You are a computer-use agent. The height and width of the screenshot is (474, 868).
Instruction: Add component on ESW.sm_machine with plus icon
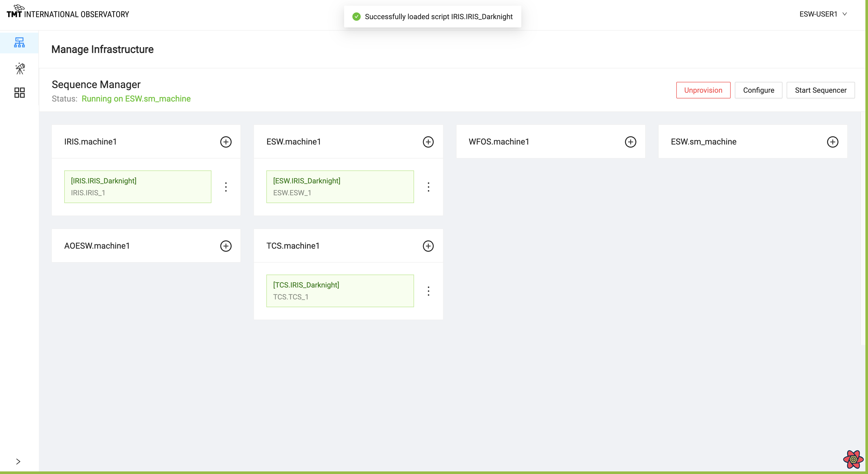[832, 142]
